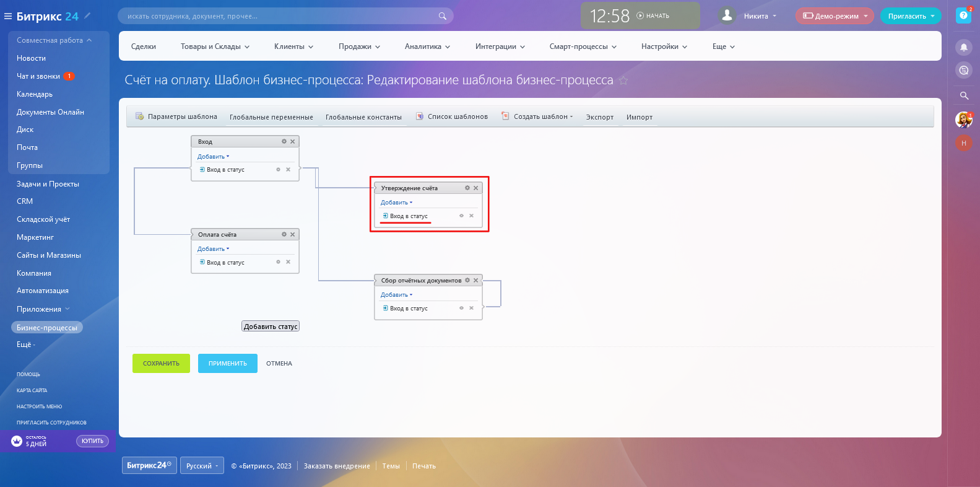Click Отмена link

click(x=279, y=364)
